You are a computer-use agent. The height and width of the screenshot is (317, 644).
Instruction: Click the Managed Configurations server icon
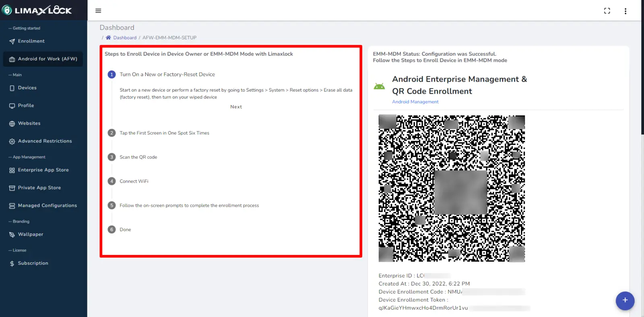[12, 206]
